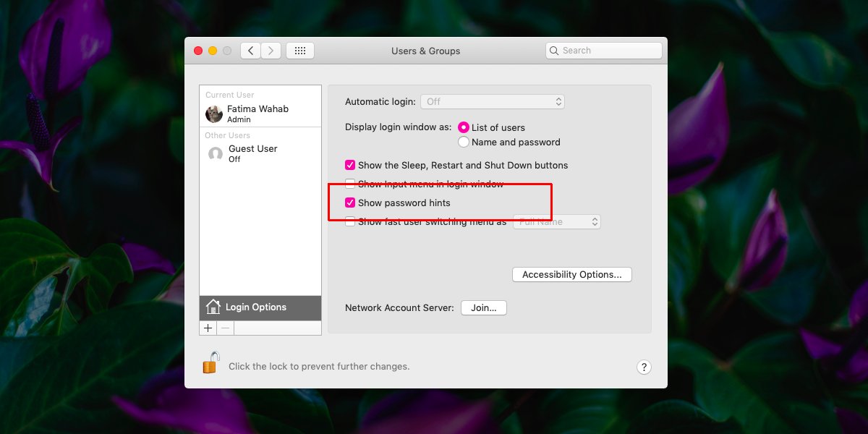This screenshot has height=434, width=868.
Task: Open Accessibility Options
Action: pos(571,274)
